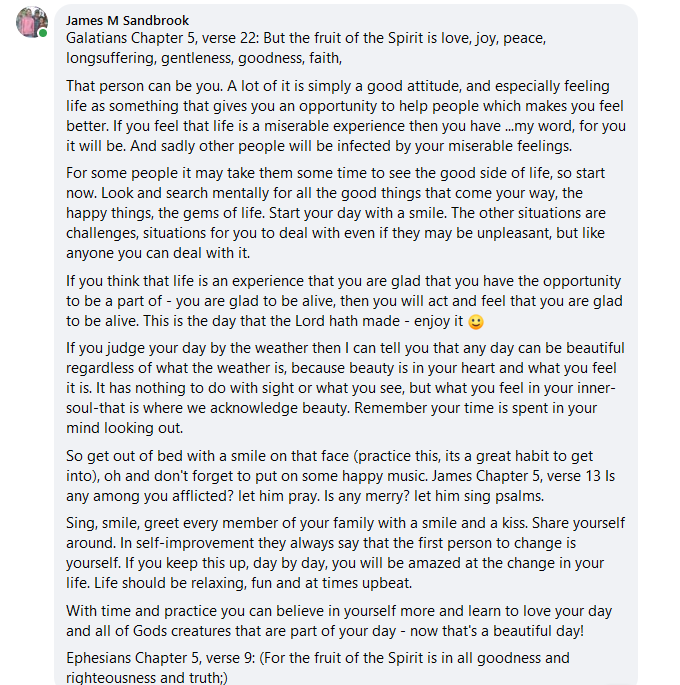Viewport: 680px width, 685px height.
Task: Click the smiley emoji after "enjoy it"
Action: point(476,322)
